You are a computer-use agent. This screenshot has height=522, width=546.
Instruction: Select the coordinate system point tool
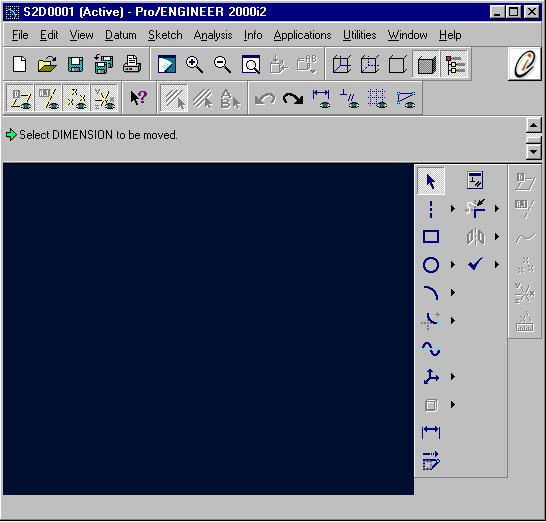pyautogui.click(x=431, y=376)
